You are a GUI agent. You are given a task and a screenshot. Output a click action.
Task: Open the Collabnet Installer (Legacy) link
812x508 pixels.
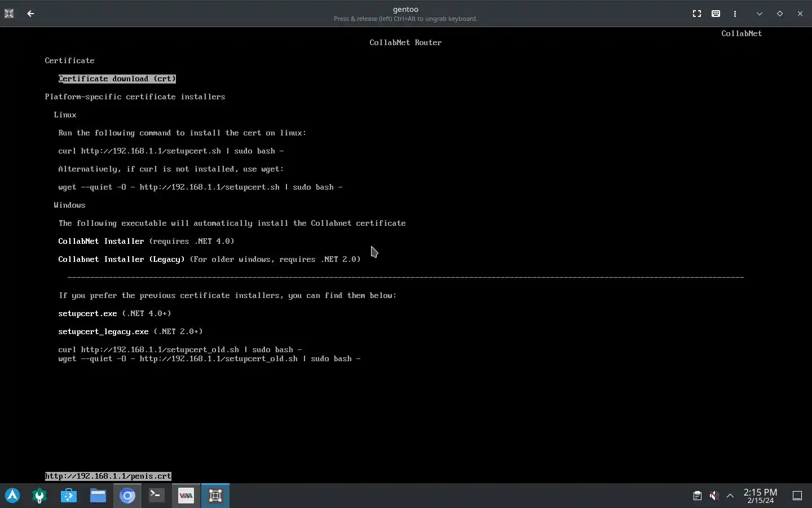tap(121, 259)
